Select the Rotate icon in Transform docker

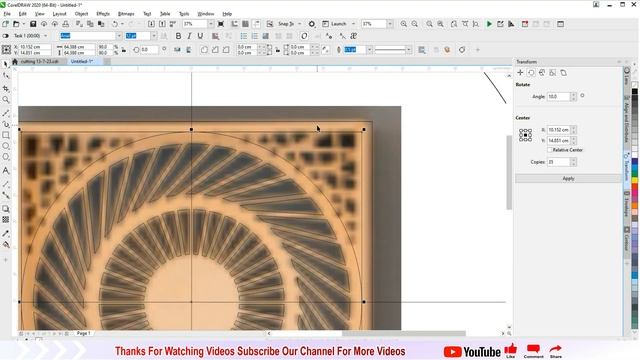coord(531,73)
